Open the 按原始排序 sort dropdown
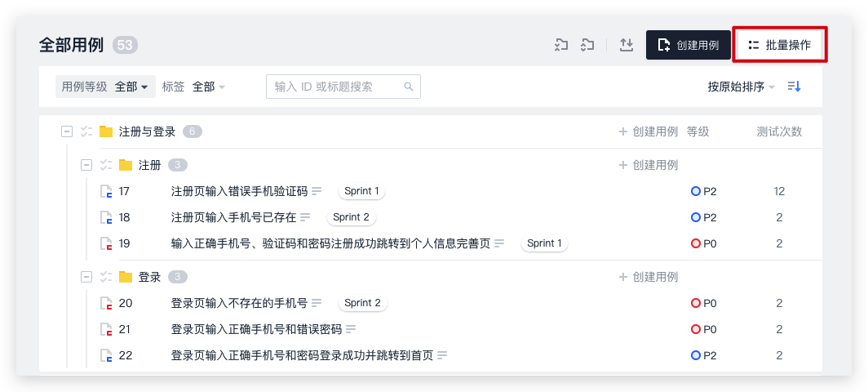The height and width of the screenshot is (392, 868). 741,87
